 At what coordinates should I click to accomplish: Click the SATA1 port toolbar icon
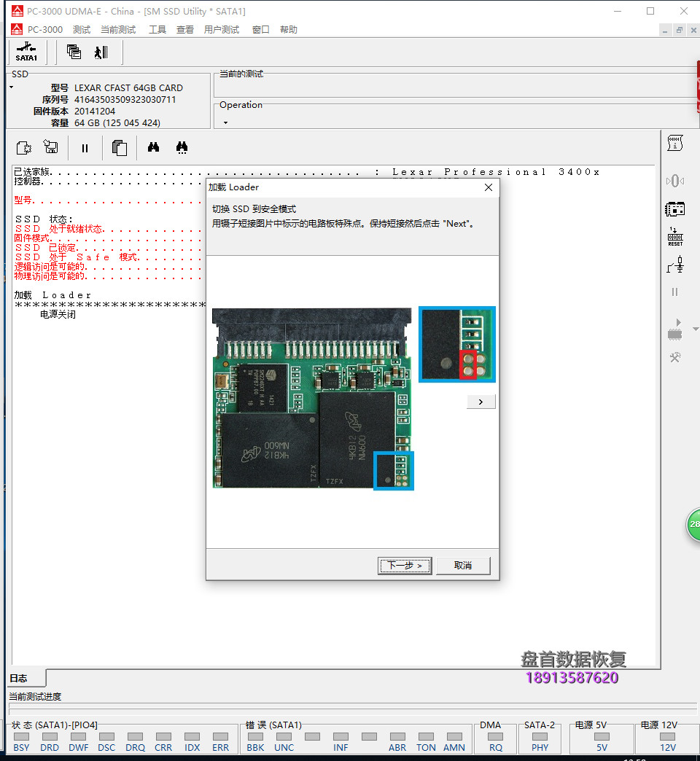[x=26, y=52]
